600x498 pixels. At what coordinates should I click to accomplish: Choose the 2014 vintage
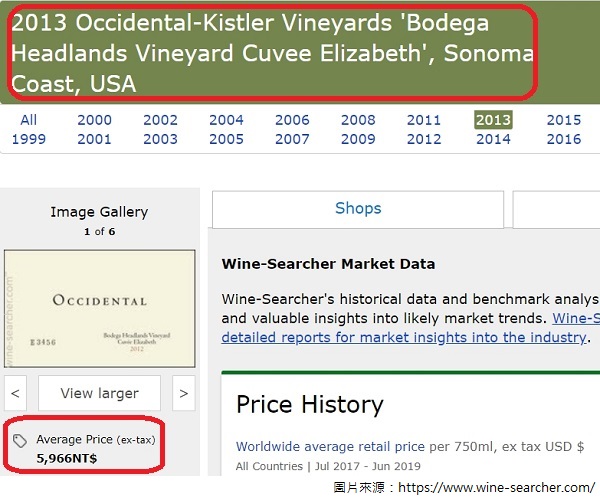[493, 139]
